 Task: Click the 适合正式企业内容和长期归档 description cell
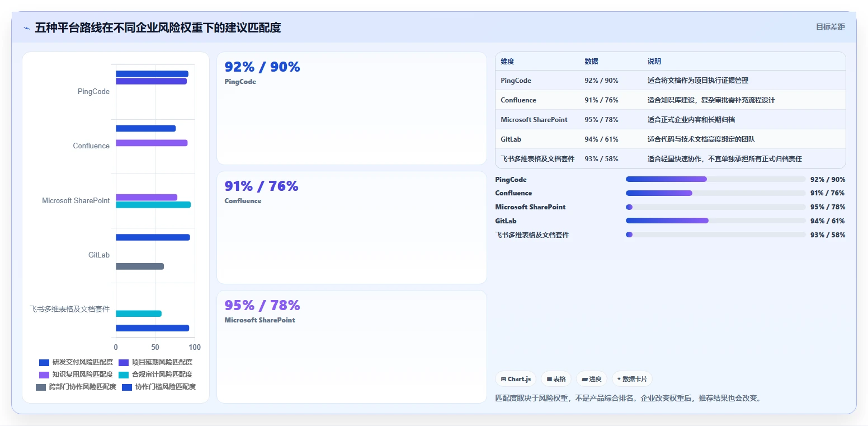(691, 120)
